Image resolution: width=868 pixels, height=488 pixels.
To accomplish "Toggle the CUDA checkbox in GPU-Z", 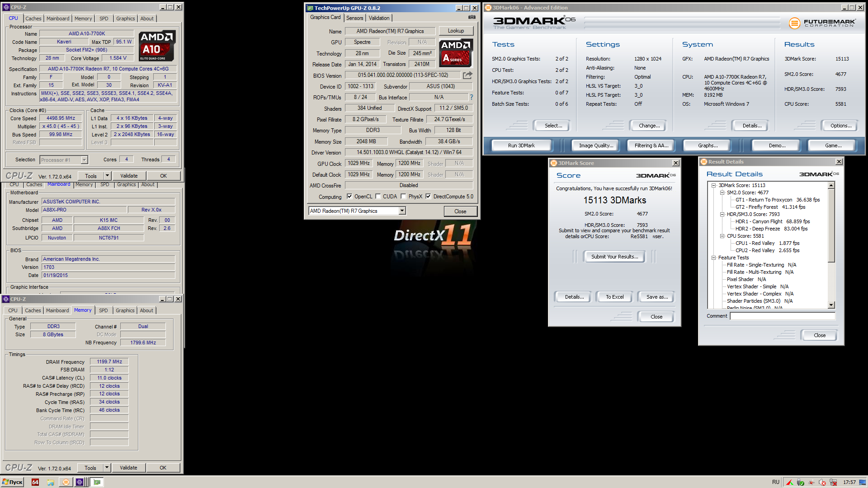I will (378, 197).
